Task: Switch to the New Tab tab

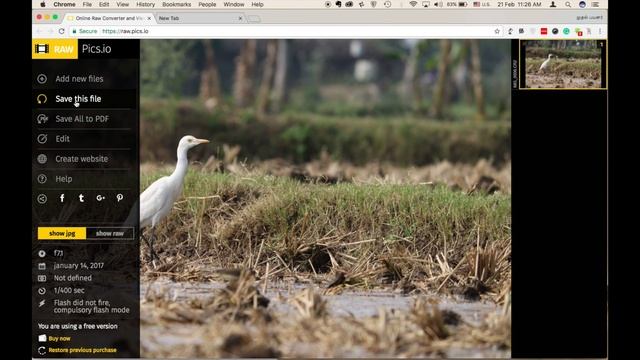Action: [200, 18]
